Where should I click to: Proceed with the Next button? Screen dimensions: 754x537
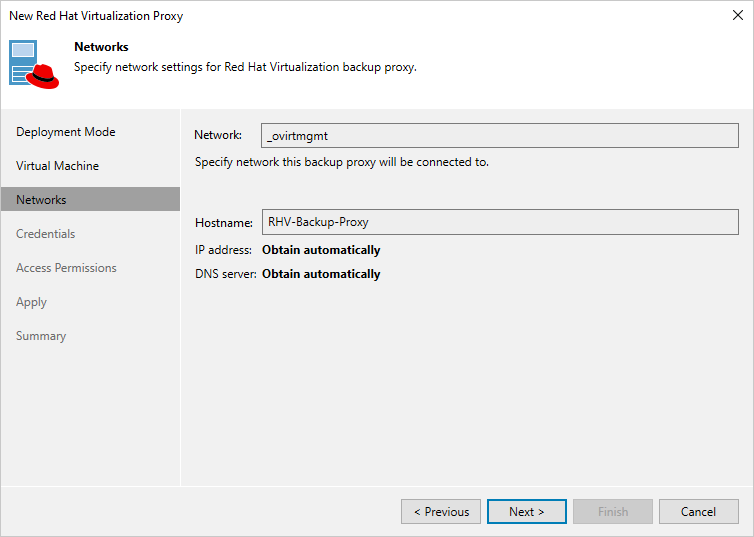click(x=527, y=512)
